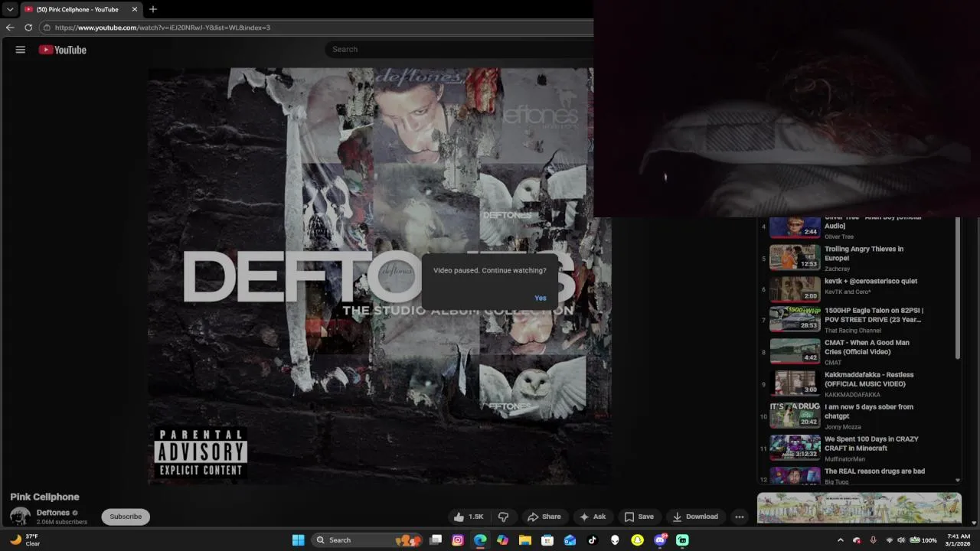The width and height of the screenshot is (980, 551).
Task: Go to YouTube home via the logo
Action: click(x=63, y=50)
